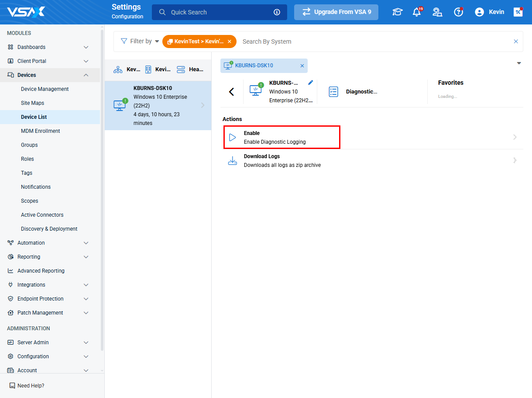This screenshot has height=398, width=532.
Task: Expand the Endpoint Protection module
Action: pyautogui.click(x=86, y=299)
